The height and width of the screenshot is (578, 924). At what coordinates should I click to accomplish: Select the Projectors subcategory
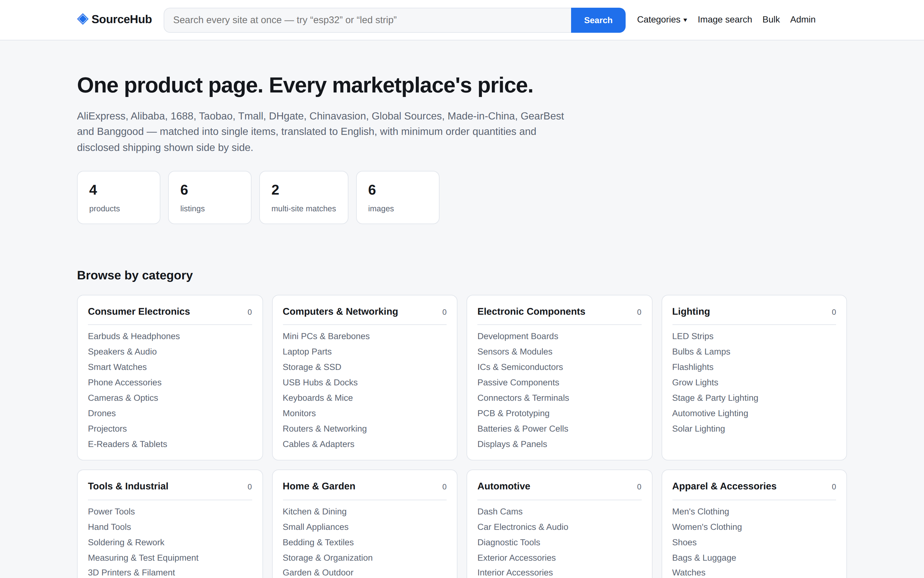click(x=107, y=429)
